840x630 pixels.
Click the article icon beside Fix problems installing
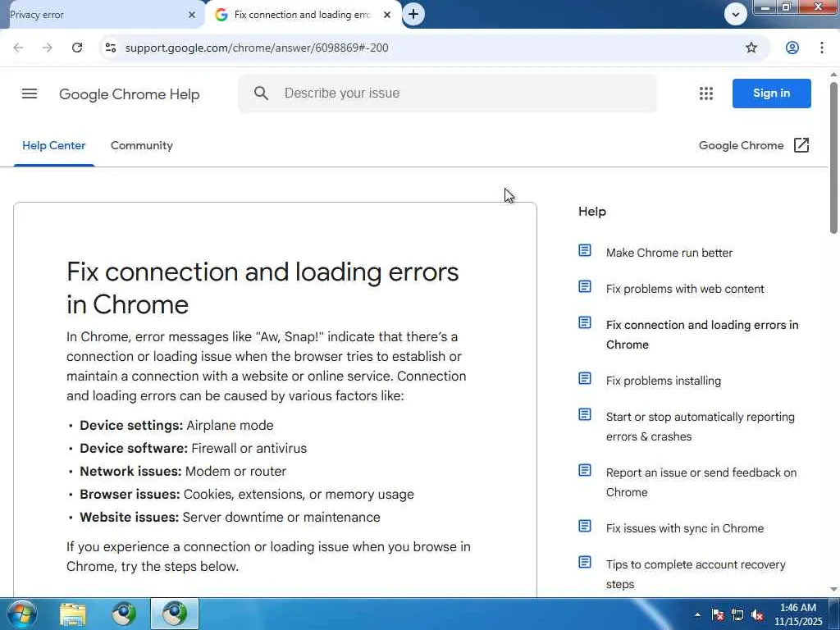584,378
